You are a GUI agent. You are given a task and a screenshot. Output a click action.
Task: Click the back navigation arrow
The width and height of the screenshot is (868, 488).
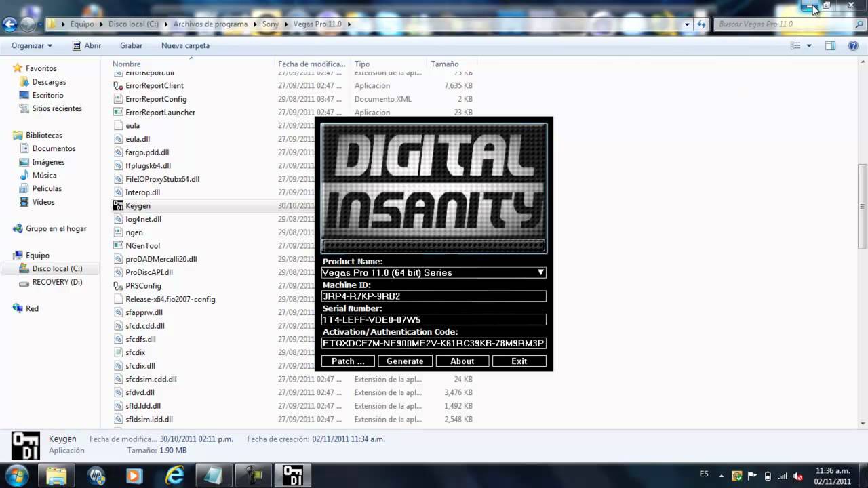tap(9, 24)
